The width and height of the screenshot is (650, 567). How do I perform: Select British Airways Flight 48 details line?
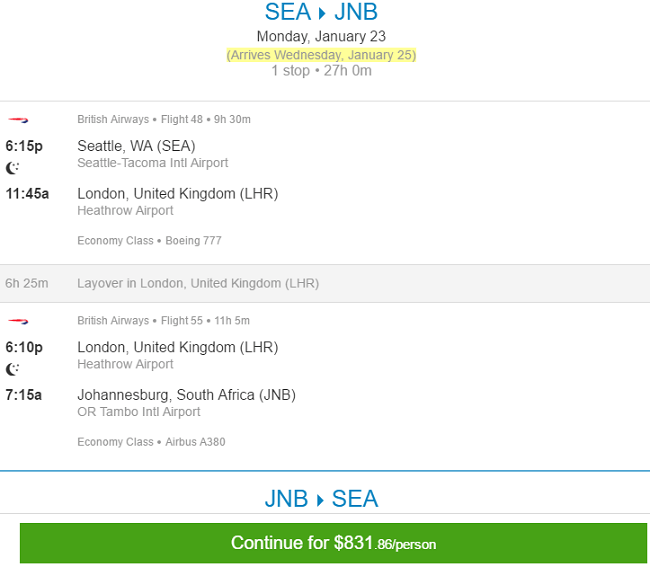(164, 119)
